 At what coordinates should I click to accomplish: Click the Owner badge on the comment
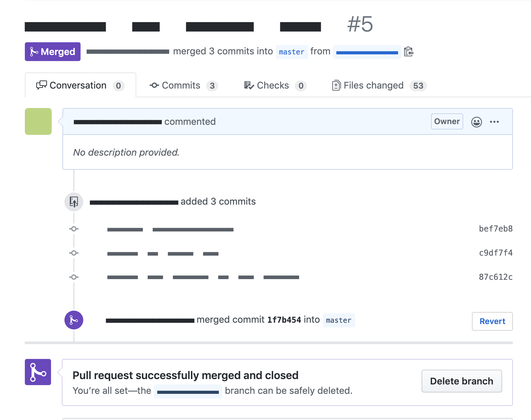447,121
